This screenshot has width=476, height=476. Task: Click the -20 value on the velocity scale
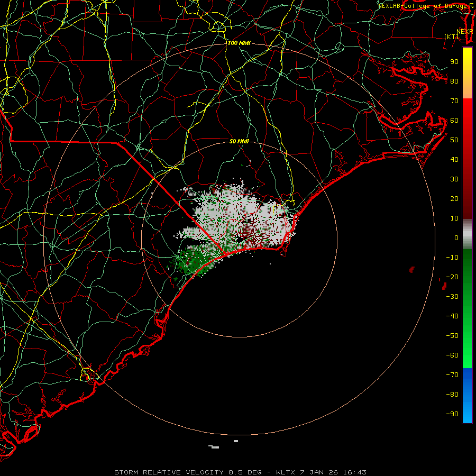(452, 277)
